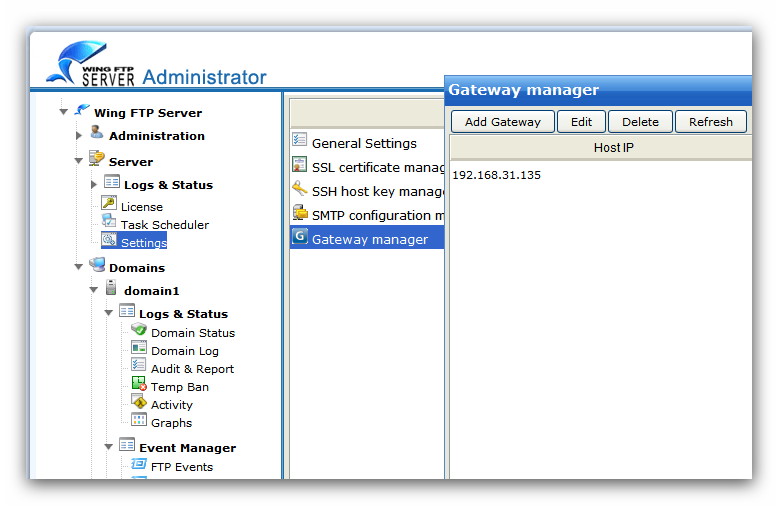
Task: Click the Domains computers icon
Action: point(97,264)
